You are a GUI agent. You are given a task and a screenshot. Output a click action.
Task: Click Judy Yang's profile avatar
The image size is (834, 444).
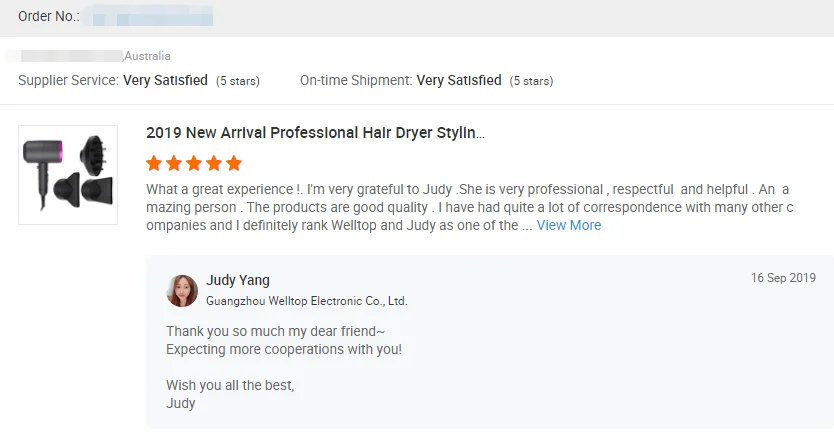tap(182, 290)
